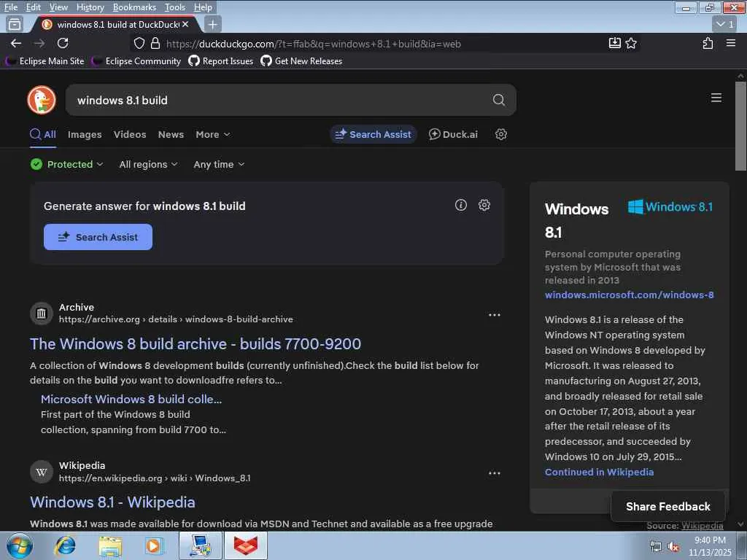Open the Help menu
The height and width of the screenshot is (560, 747).
click(203, 7)
